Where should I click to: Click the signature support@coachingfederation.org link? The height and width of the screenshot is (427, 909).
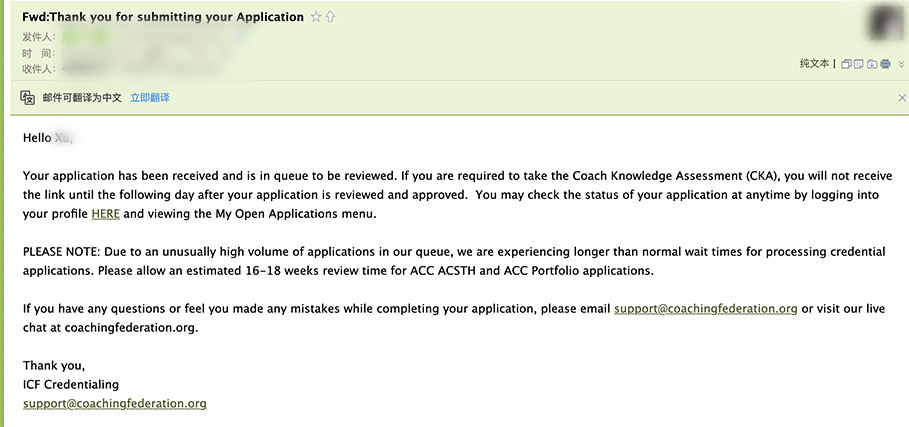(114, 404)
